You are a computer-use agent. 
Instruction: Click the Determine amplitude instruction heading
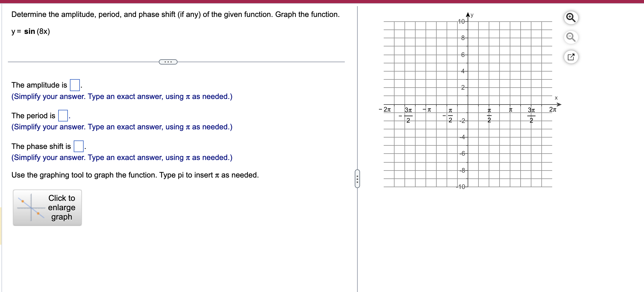(x=175, y=14)
